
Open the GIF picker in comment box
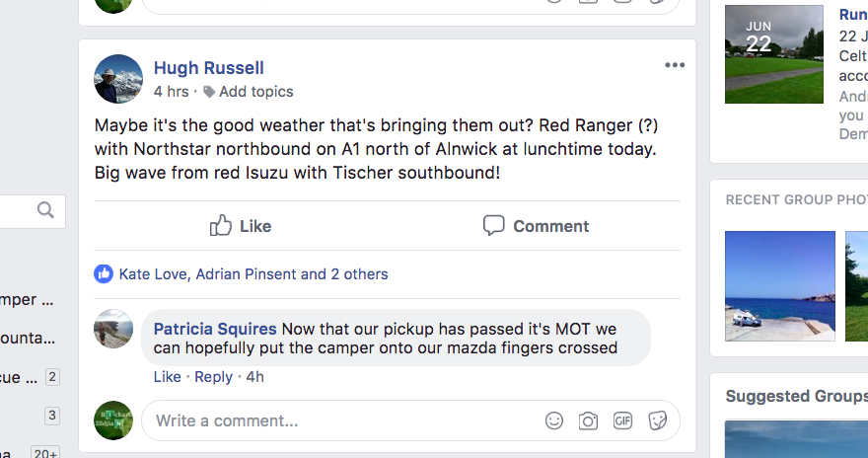pyautogui.click(x=622, y=420)
